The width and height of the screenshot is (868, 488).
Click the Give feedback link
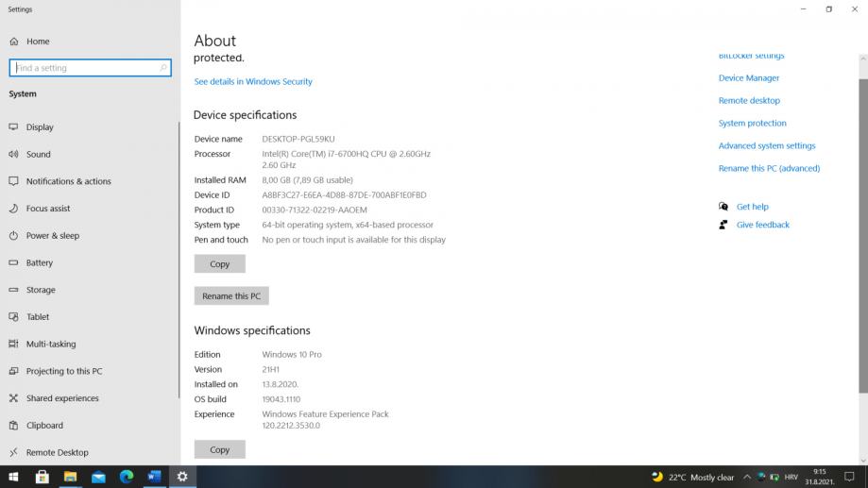(x=763, y=225)
